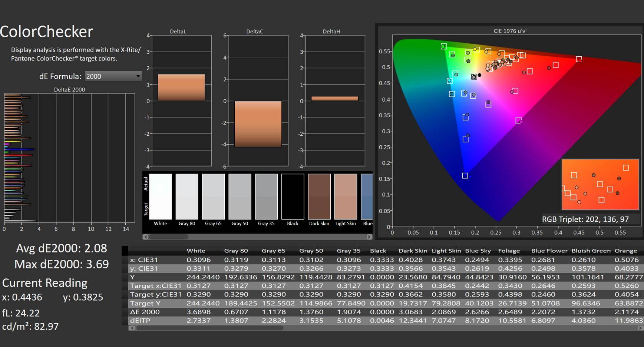This screenshot has width=644, height=347.
Task: Click the swatch strip's horizontal scrollbar thumb
Action: (x=169, y=237)
